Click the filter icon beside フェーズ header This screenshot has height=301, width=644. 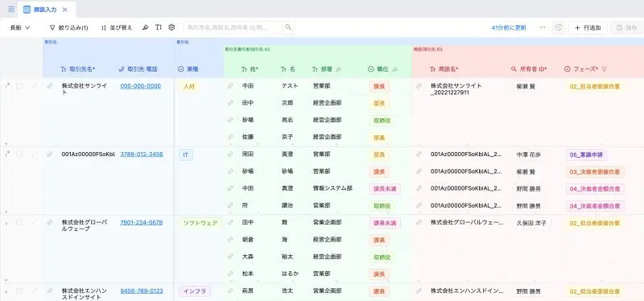605,69
